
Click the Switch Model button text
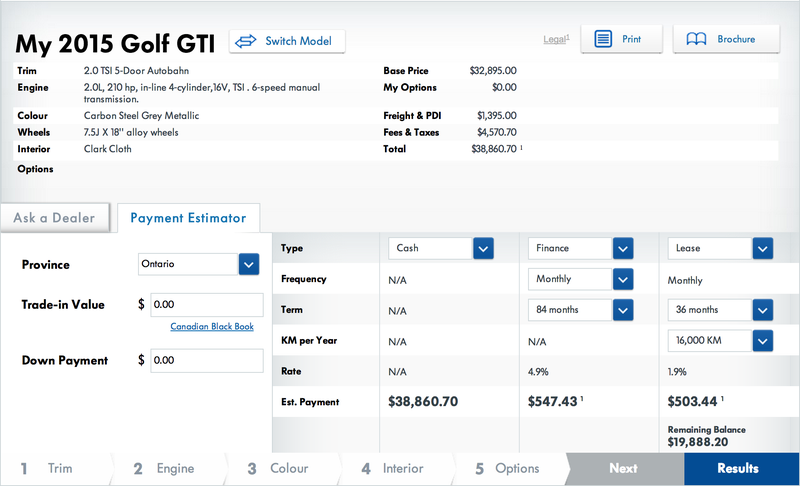(298, 41)
